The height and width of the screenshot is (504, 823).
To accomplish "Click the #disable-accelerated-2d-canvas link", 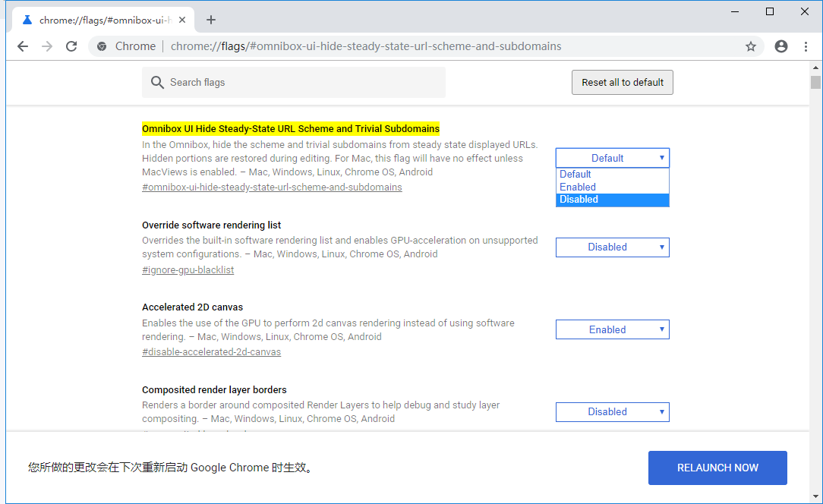I will [212, 352].
